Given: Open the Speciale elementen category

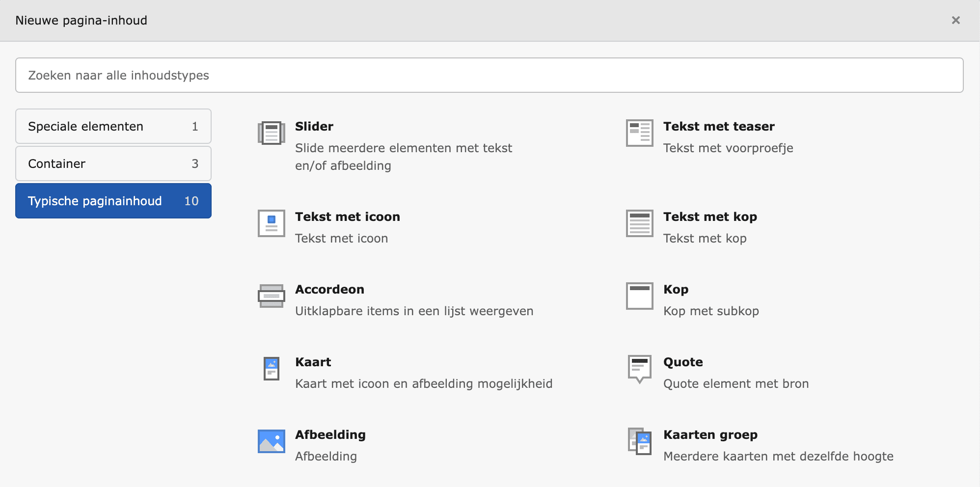Looking at the screenshot, I should click(113, 126).
